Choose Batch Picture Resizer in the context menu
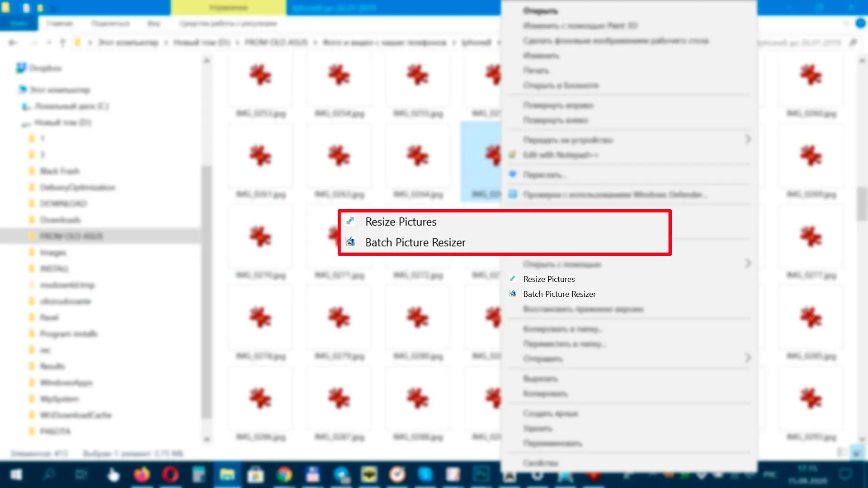 pyautogui.click(x=559, y=294)
